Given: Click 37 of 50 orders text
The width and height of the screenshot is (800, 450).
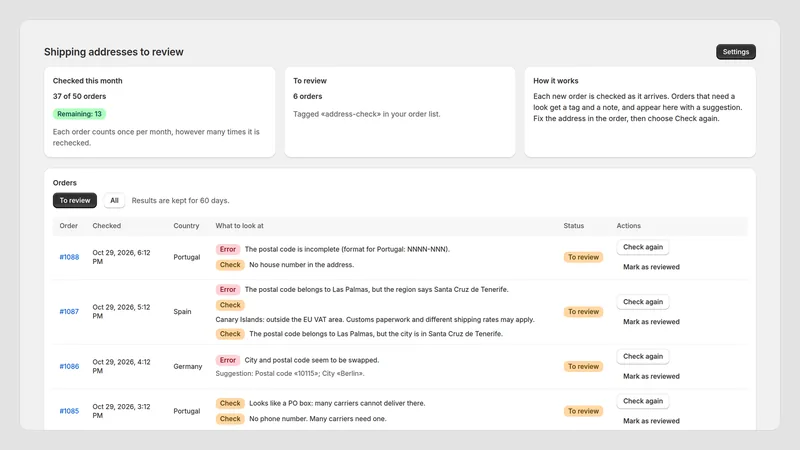Looking at the screenshot, I should (x=80, y=96).
